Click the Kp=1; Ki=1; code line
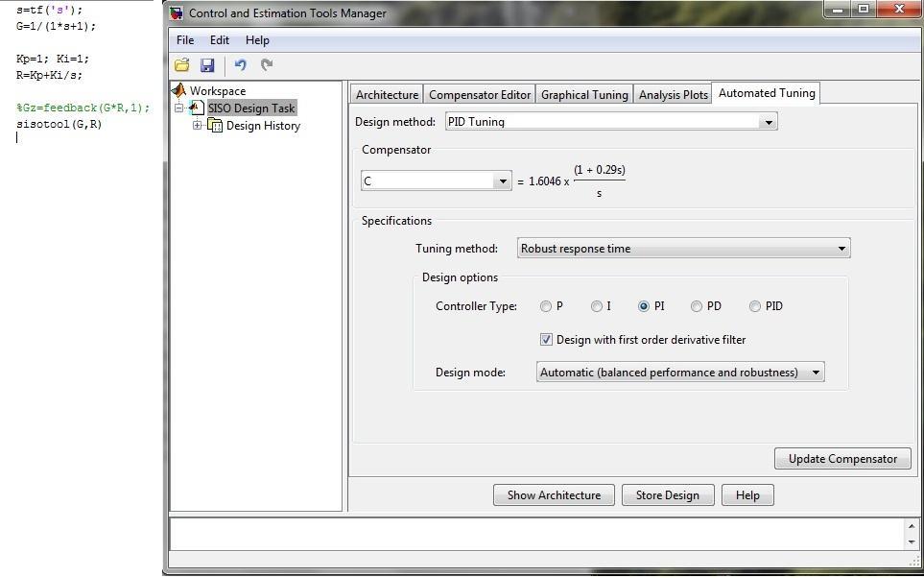Screen dimensions: 924x578 point(53,59)
